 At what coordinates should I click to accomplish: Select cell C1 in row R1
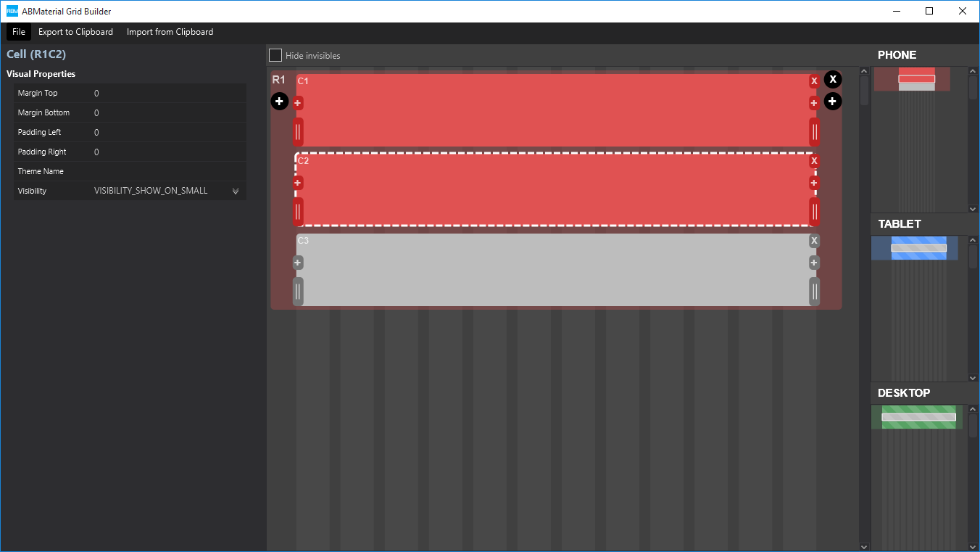click(x=556, y=110)
